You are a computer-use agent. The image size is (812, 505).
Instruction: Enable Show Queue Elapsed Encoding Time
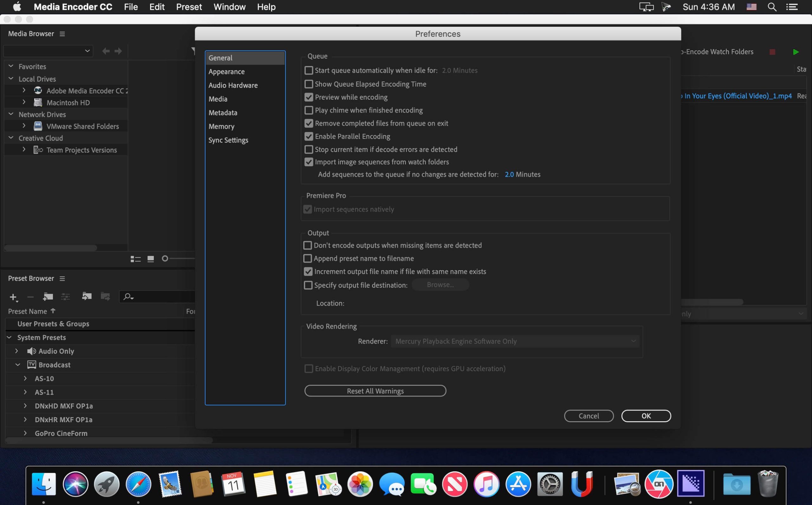click(x=309, y=84)
